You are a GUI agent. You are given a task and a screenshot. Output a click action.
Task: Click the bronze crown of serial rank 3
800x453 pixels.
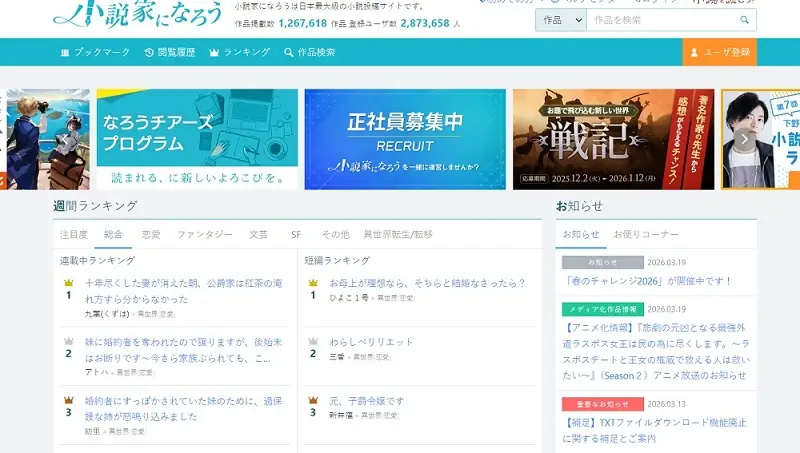[x=69, y=400]
